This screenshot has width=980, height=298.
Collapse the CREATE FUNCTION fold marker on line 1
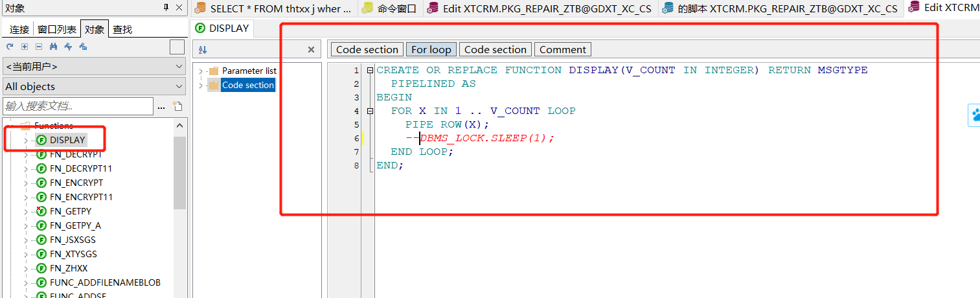(x=370, y=70)
